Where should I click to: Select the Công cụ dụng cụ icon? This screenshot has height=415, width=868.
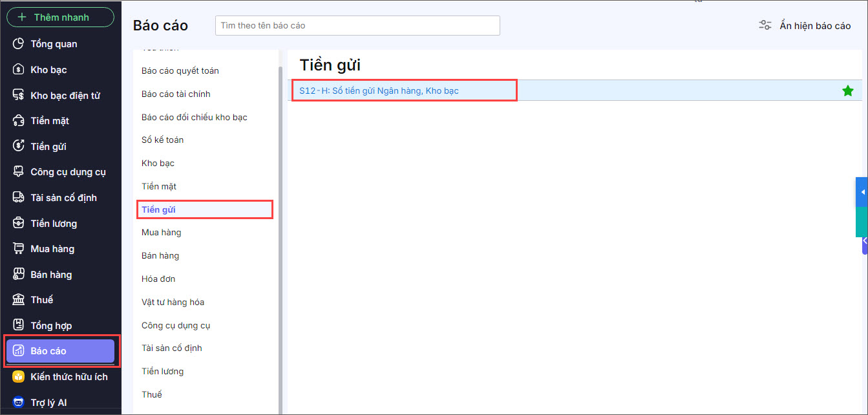(x=18, y=172)
